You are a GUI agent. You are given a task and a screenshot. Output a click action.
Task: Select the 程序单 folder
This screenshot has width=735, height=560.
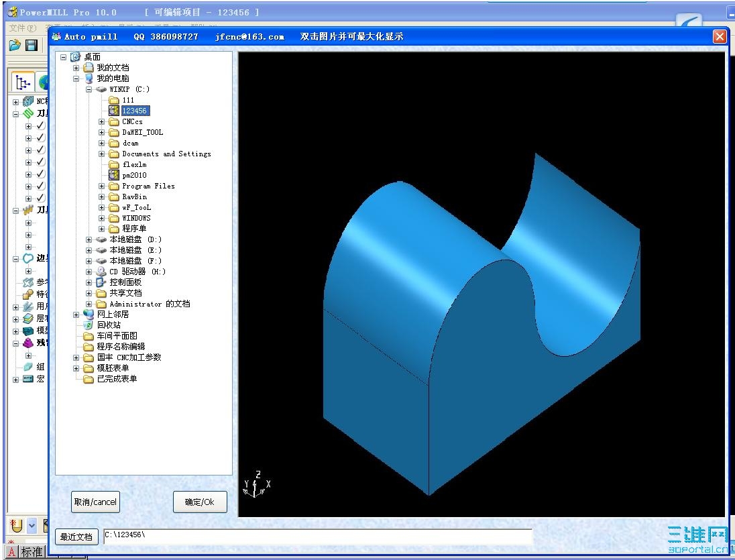[x=134, y=229]
